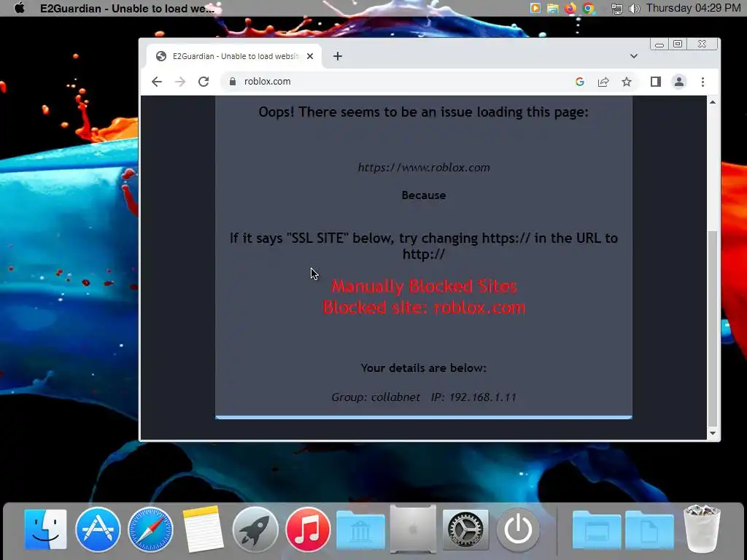The image size is (747, 560).
Task: Open file explorer icon in top bar
Action: 553,8
